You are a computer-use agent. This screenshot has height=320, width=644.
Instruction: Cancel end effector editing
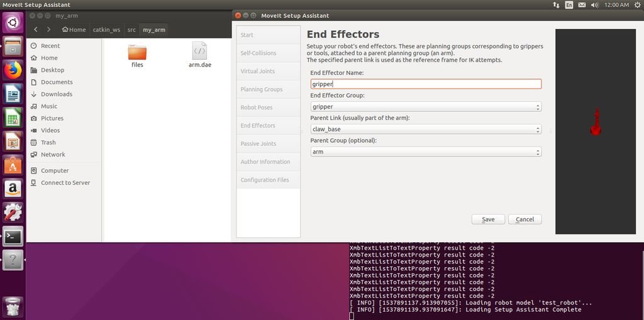tap(525, 219)
